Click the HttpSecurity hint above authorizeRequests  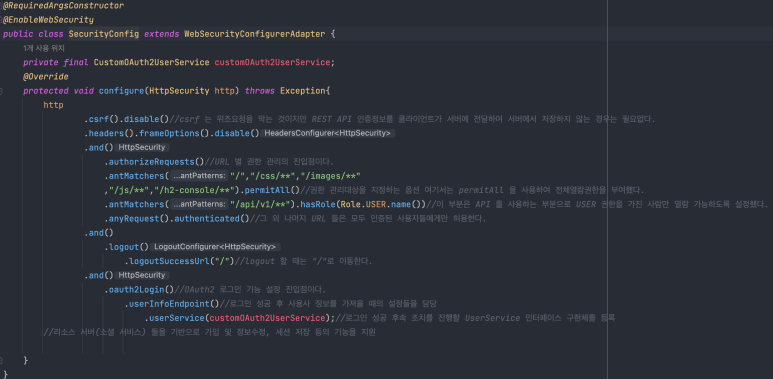141,148
